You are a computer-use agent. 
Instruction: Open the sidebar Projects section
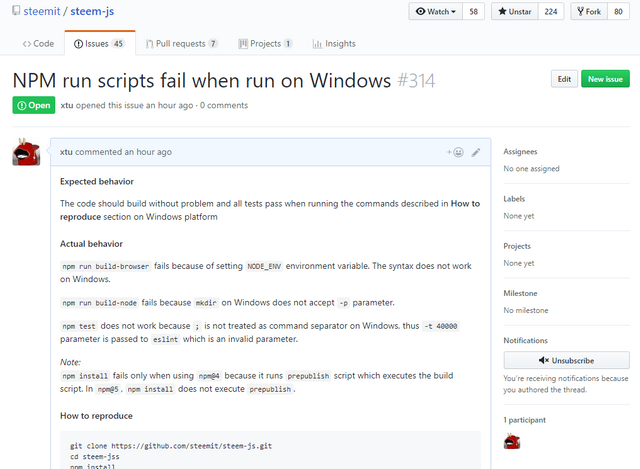point(517,246)
